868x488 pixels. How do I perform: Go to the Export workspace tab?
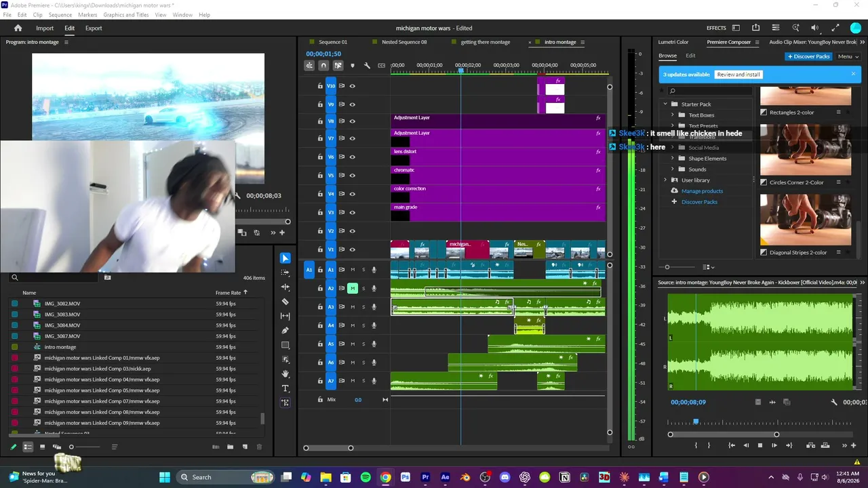(x=94, y=28)
